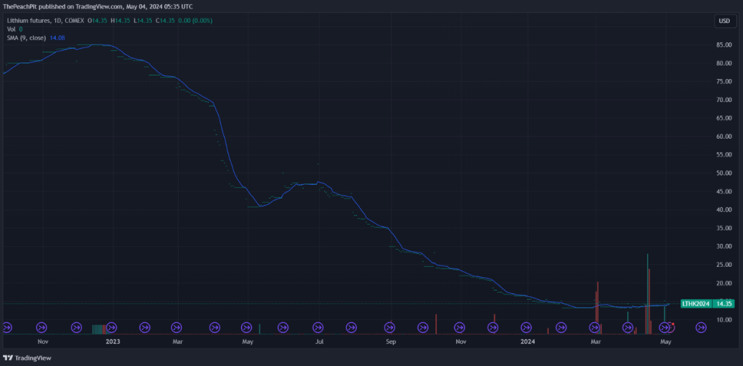
Task: Click the 2024 time axis label
Action: click(x=527, y=341)
